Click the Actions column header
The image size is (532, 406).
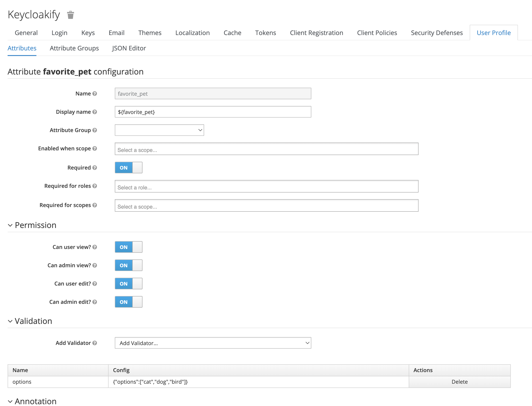pos(460,371)
